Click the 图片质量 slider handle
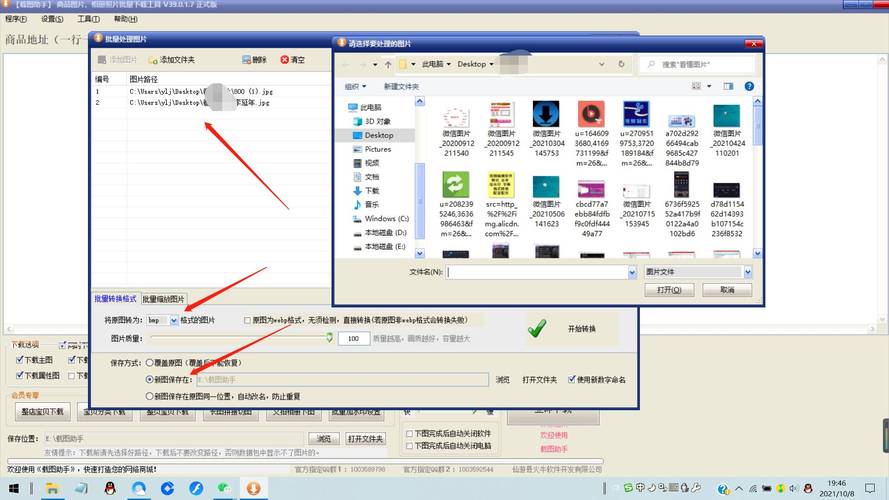The image size is (889, 500). pos(328,338)
